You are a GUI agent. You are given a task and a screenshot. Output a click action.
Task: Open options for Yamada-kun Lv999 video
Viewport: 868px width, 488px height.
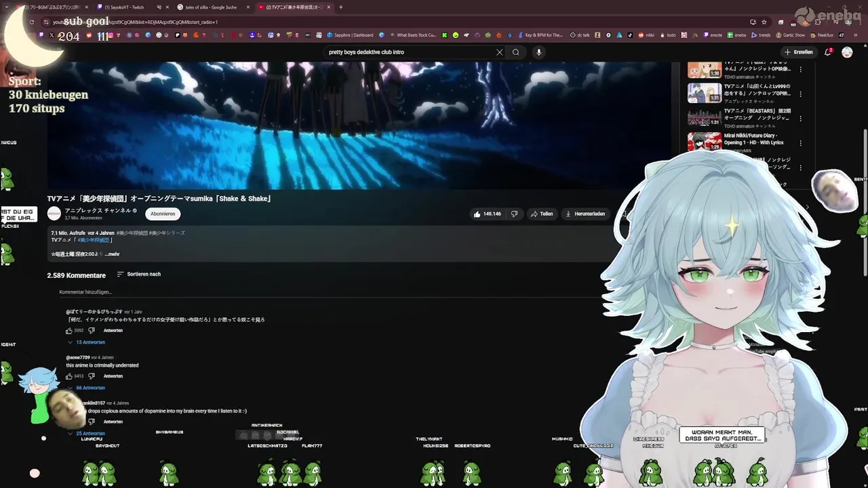800,94
